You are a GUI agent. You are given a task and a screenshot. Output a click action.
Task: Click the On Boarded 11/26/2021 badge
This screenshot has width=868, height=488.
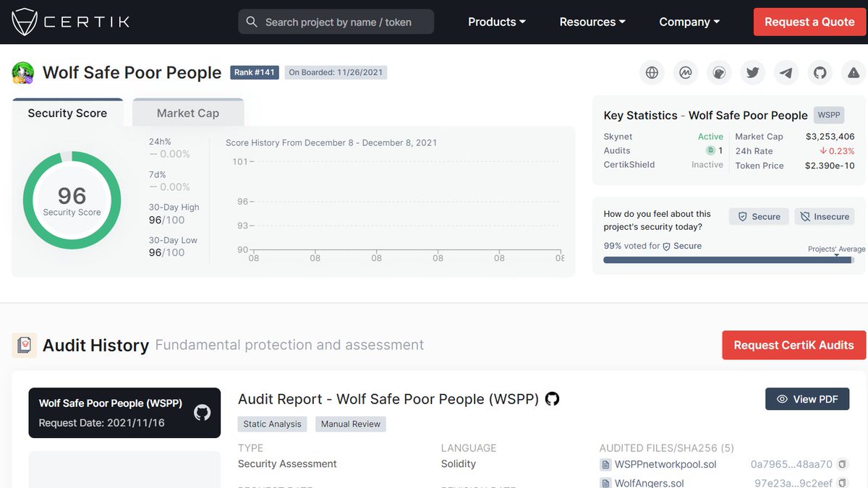(336, 72)
